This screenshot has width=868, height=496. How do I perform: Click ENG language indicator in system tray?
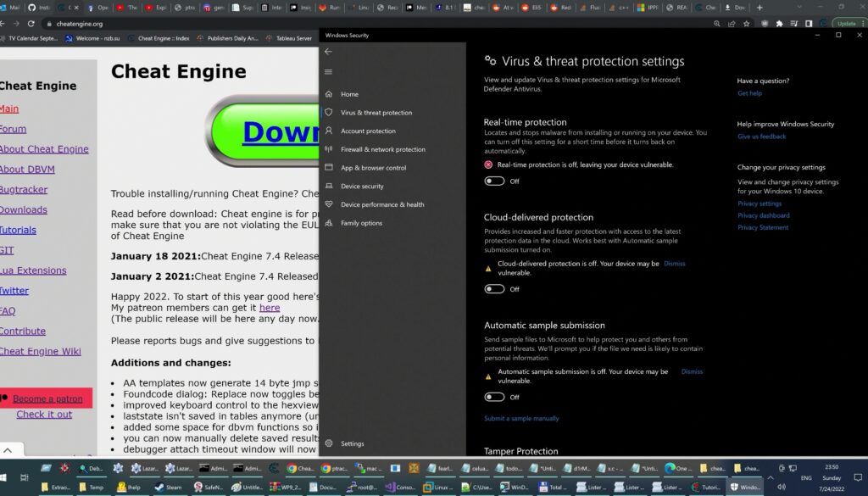tap(806, 477)
